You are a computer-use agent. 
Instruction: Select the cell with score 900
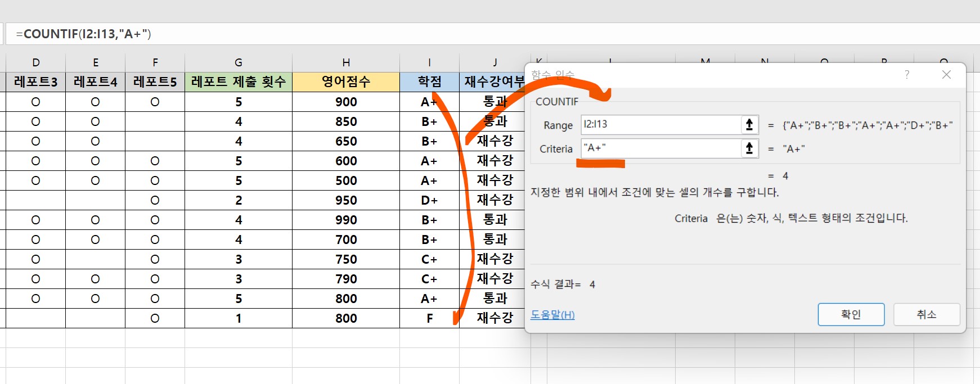(x=346, y=102)
